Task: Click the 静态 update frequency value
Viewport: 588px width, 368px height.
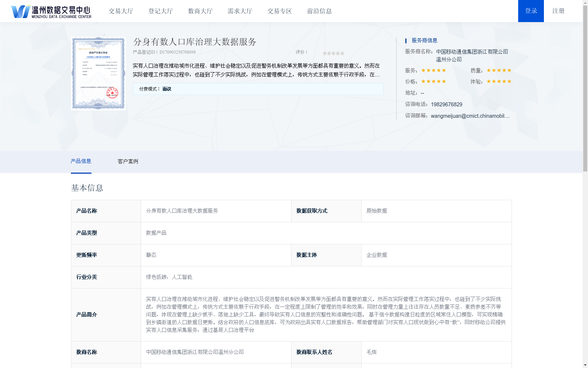Action: click(151, 255)
